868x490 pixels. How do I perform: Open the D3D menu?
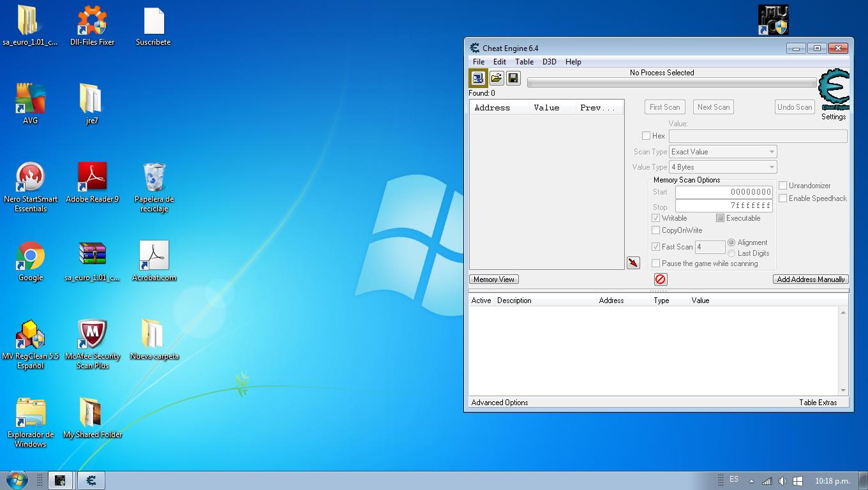549,62
